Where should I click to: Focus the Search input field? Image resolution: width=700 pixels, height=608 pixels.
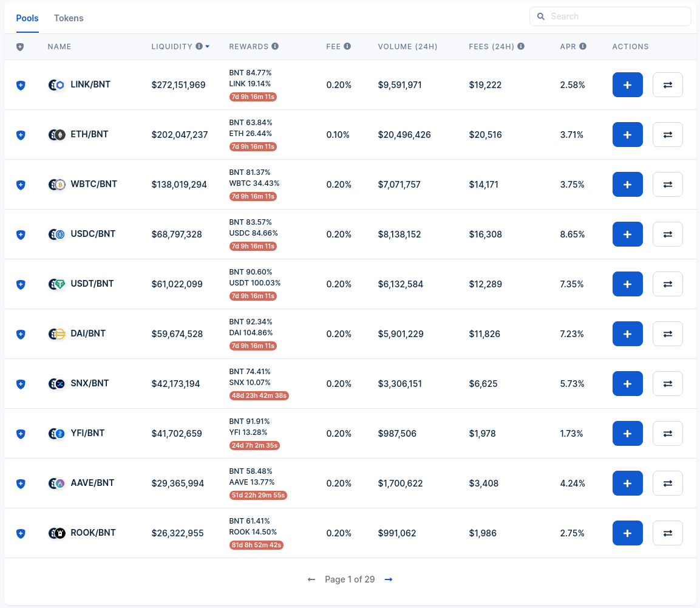[x=610, y=16]
